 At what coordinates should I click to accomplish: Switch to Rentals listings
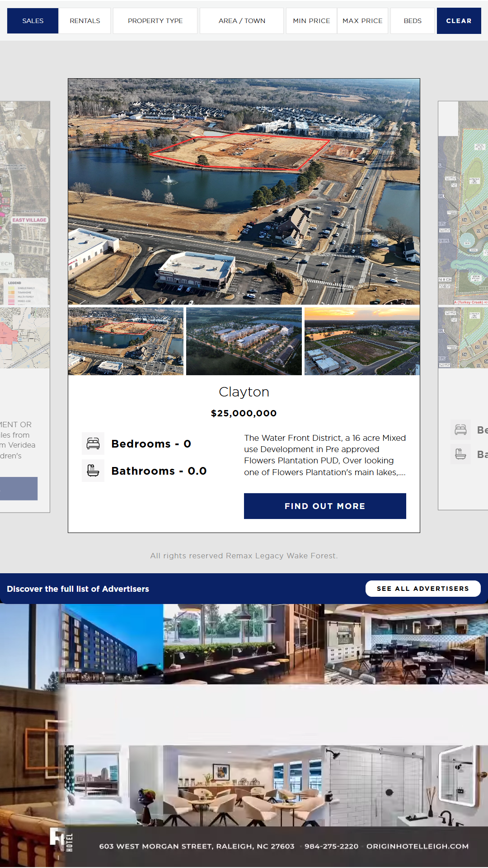[x=85, y=21]
